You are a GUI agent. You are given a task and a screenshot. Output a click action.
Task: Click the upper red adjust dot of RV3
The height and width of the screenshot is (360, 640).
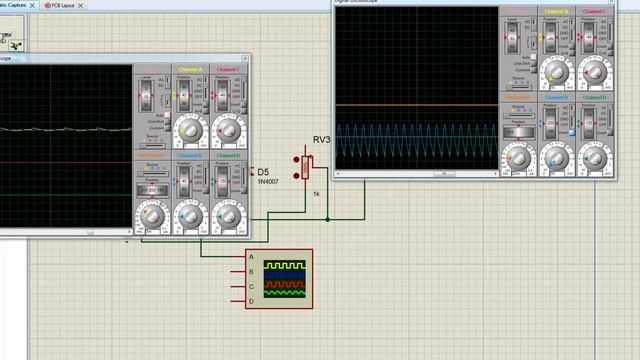tap(296, 159)
